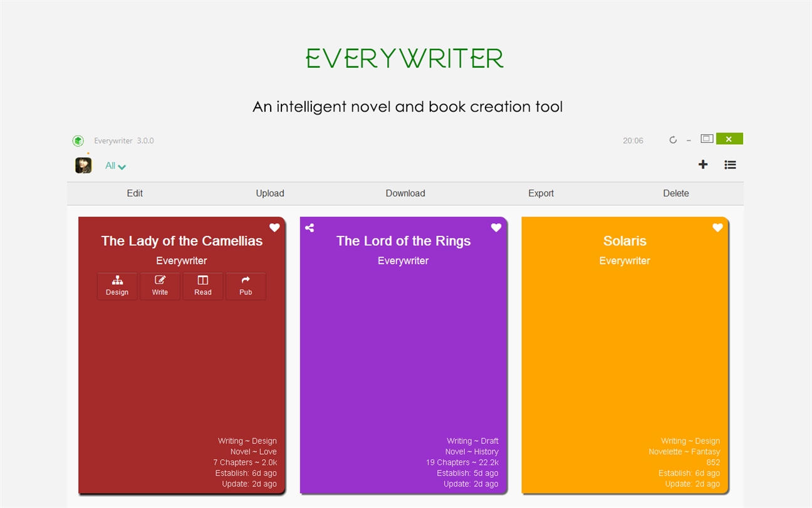812x508 pixels.
Task: Click the Everywriter logo icon in title bar
Action: [78, 140]
